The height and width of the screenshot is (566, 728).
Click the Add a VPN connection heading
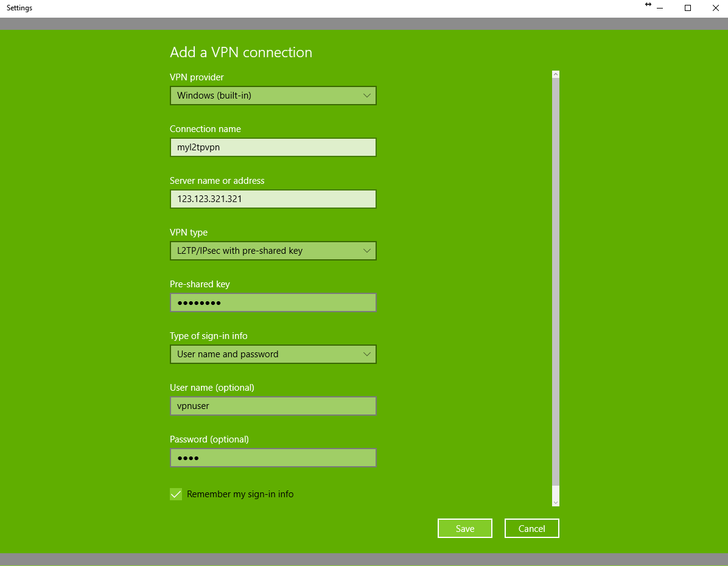tap(241, 52)
